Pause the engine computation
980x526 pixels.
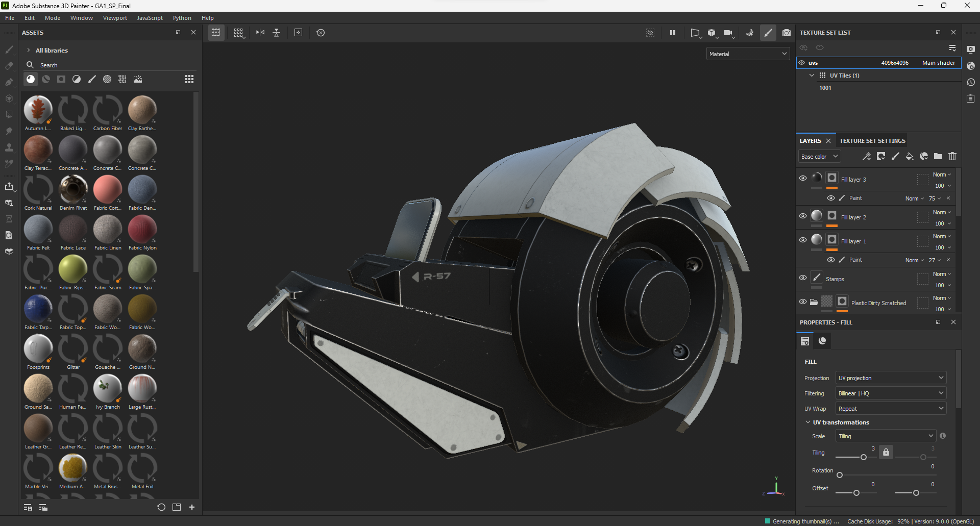click(673, 33)
